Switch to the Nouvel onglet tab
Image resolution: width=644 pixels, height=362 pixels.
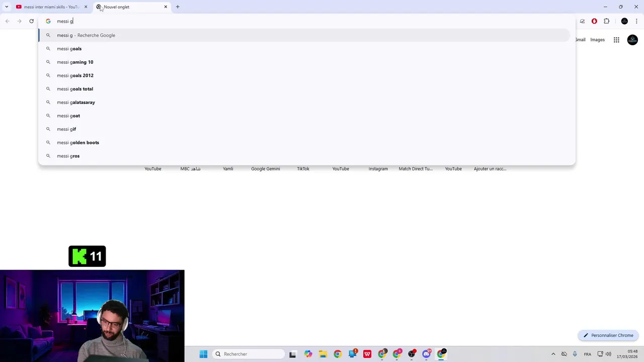click(x=132, y=7)
